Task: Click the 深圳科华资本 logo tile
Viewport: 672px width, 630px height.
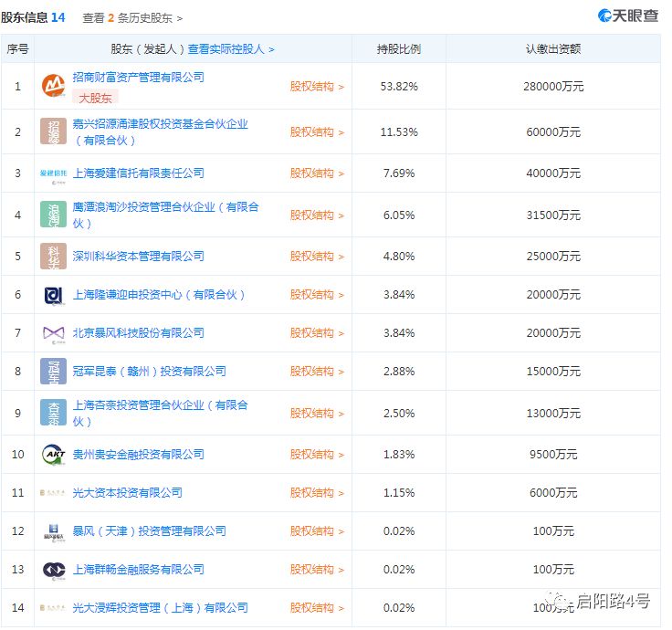Action: coord(53,256)
